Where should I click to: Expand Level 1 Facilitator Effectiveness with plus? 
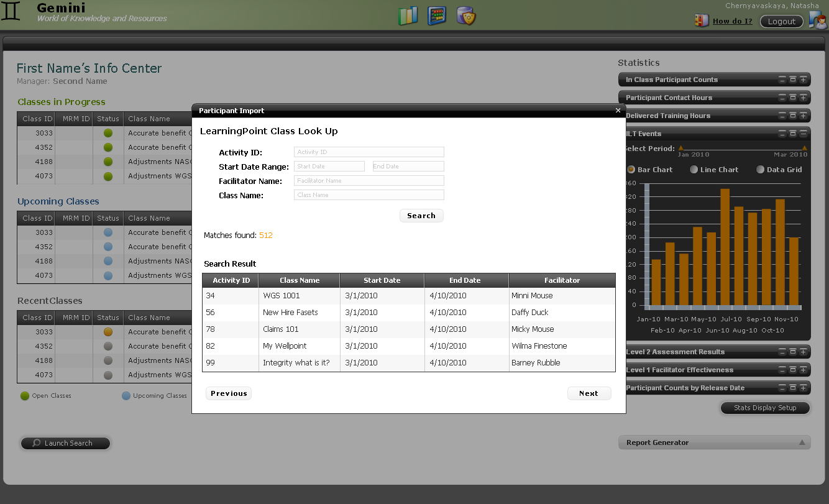coord(804,370)
